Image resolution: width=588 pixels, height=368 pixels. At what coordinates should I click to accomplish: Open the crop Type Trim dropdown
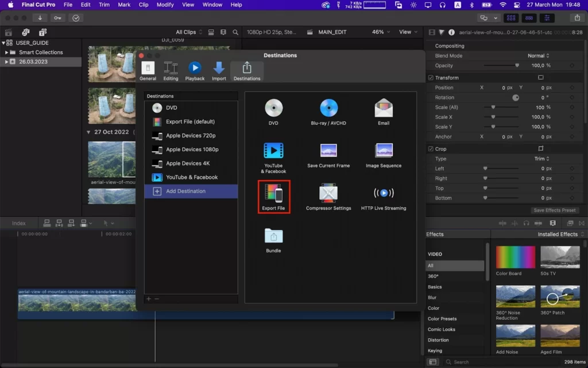coord(542,159)
